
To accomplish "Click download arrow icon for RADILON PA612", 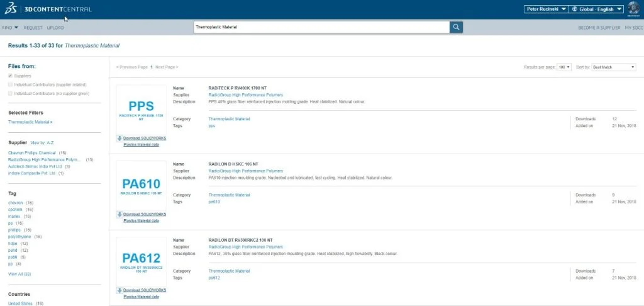I will click(119, 290).
